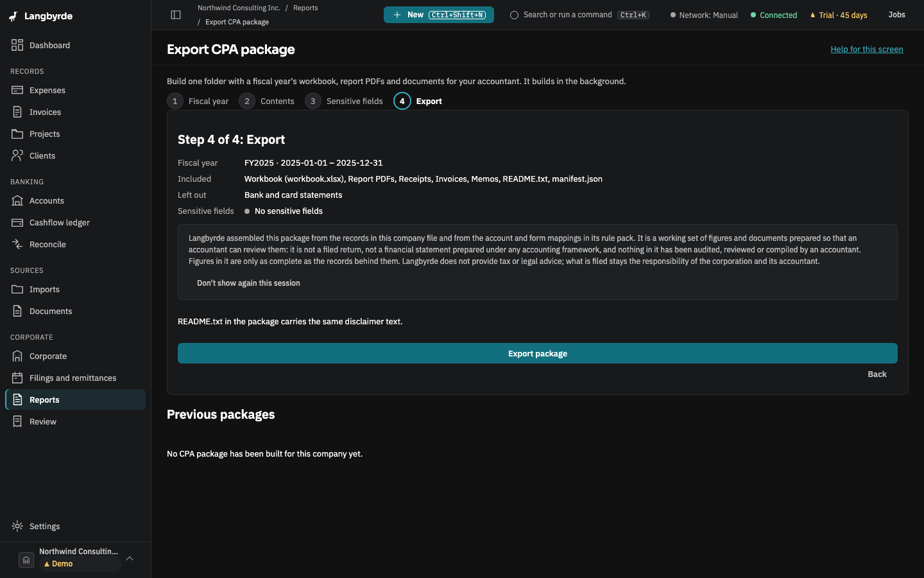Go to step 3 Sensitive fields
This screenshot has width=924, height=578.
344,101
